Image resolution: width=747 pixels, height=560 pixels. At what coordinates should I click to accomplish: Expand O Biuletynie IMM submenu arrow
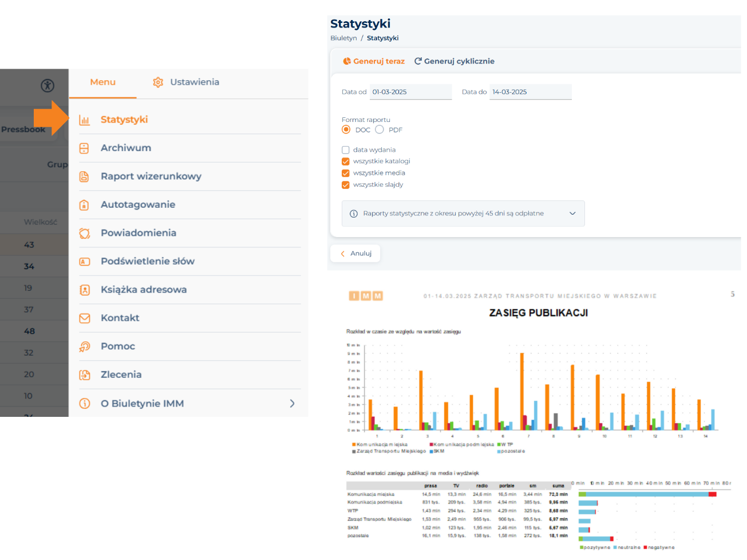coord(292,403)
